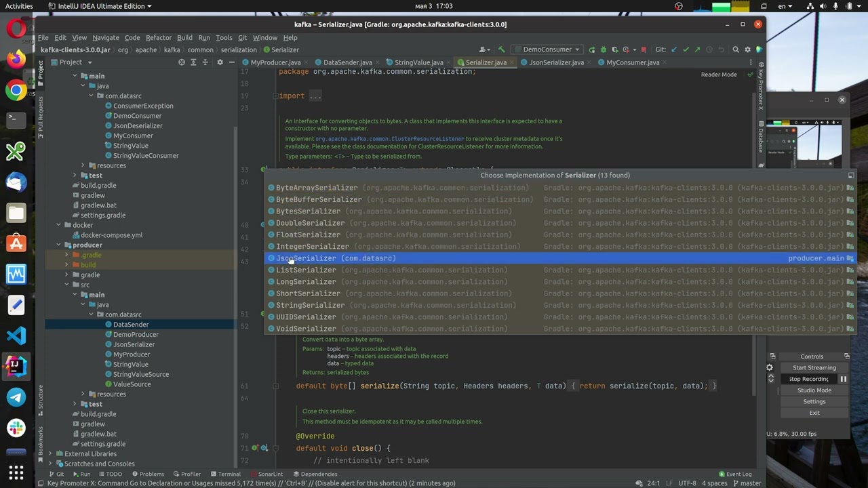Start debugging with the green bug icon
Viewport: 868px width, 488px height.
(604, 49)
